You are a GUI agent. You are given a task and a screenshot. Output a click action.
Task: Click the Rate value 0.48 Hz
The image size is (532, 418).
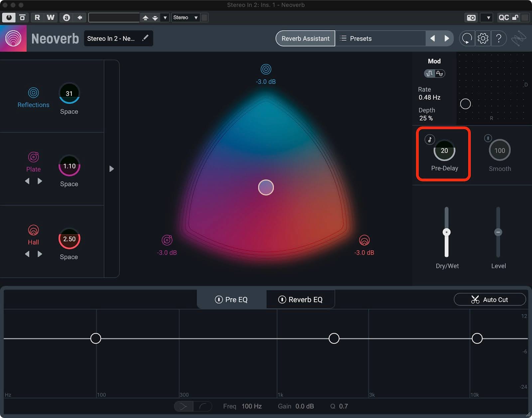pyautogui.click(x=430, y=98)
